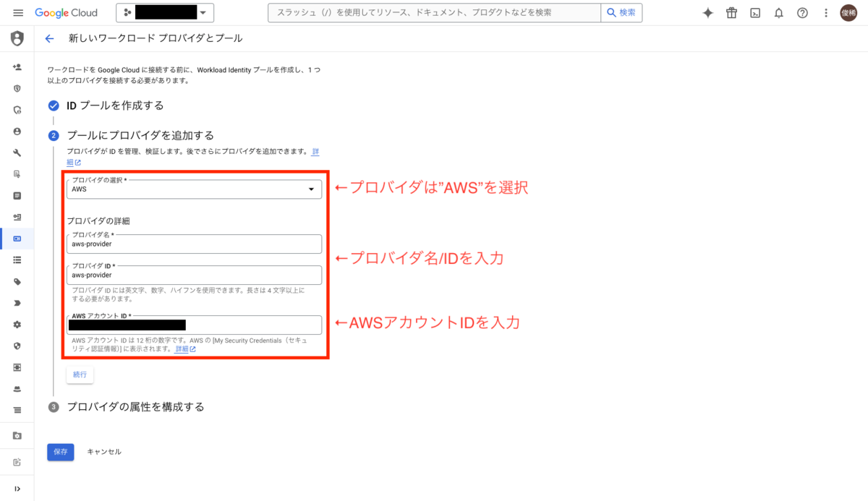Image resolution: width=868 pixels, height=501 pixels.
Task: Expand the プロバイダの属性を構成する step
Action: (135, 407)
